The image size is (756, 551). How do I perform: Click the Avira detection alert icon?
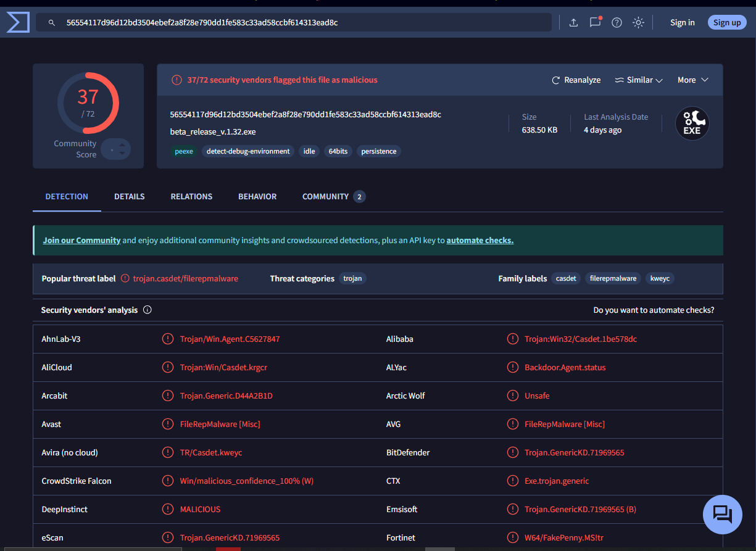(x=167, y=452)
